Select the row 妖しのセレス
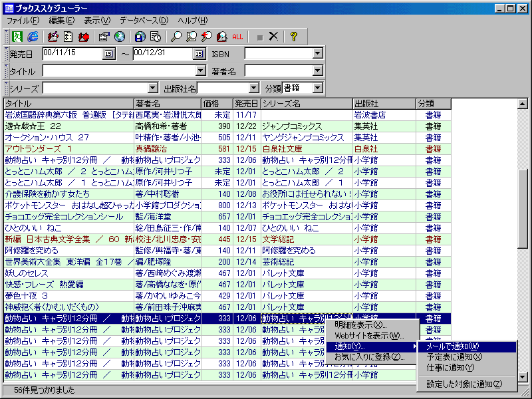This screenshot has height=399, width=532. pyautogui.click(x=227, y=273)
